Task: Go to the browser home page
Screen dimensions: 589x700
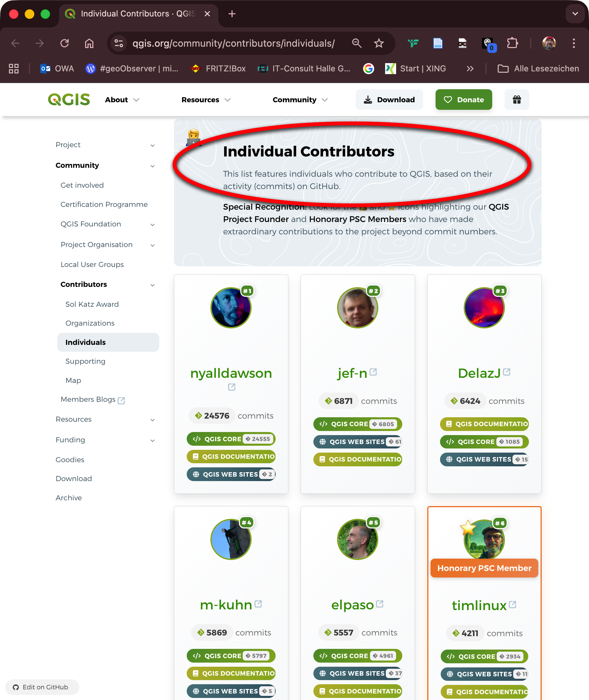Action: 89,43
